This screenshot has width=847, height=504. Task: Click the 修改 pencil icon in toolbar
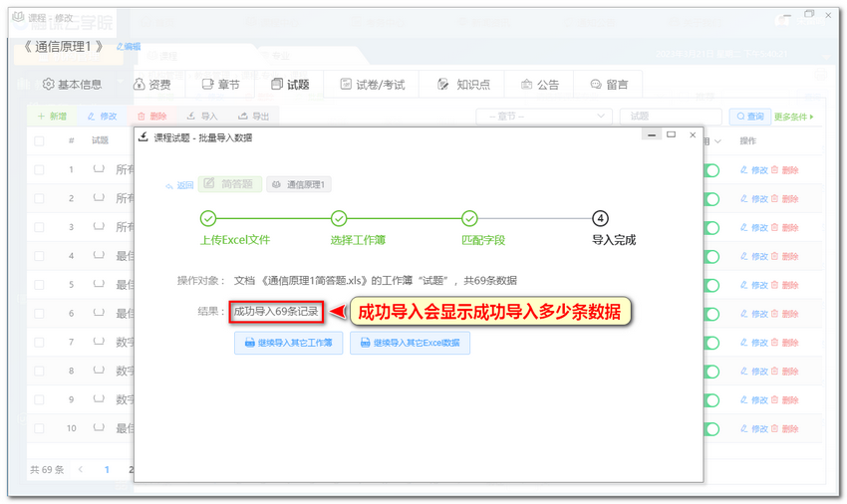click(102, 117)
